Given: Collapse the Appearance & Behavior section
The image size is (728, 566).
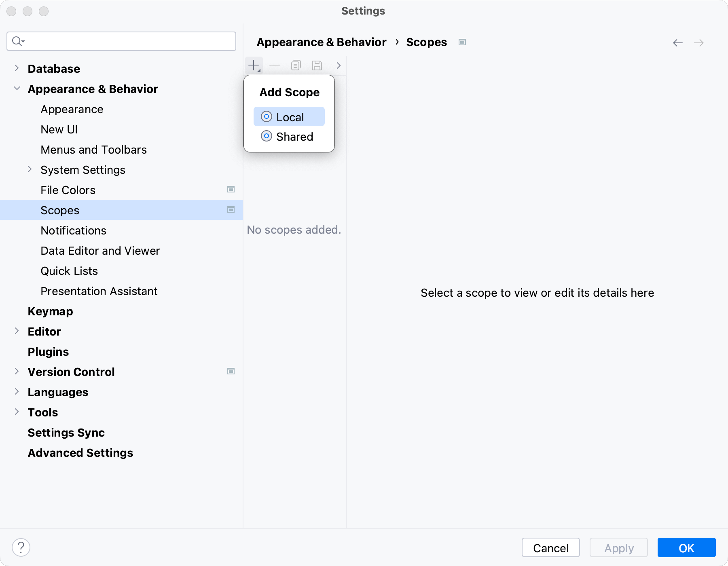Looking at the screenshot, I should pyautogui.click(x=17, y=88).
